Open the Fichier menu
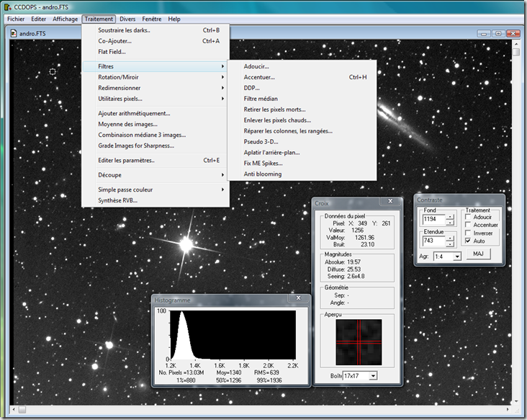527x420 pixels. click(16, 19)
